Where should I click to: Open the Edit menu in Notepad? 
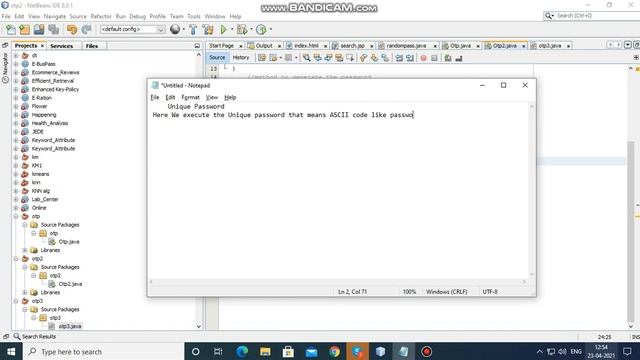point(170,97)
